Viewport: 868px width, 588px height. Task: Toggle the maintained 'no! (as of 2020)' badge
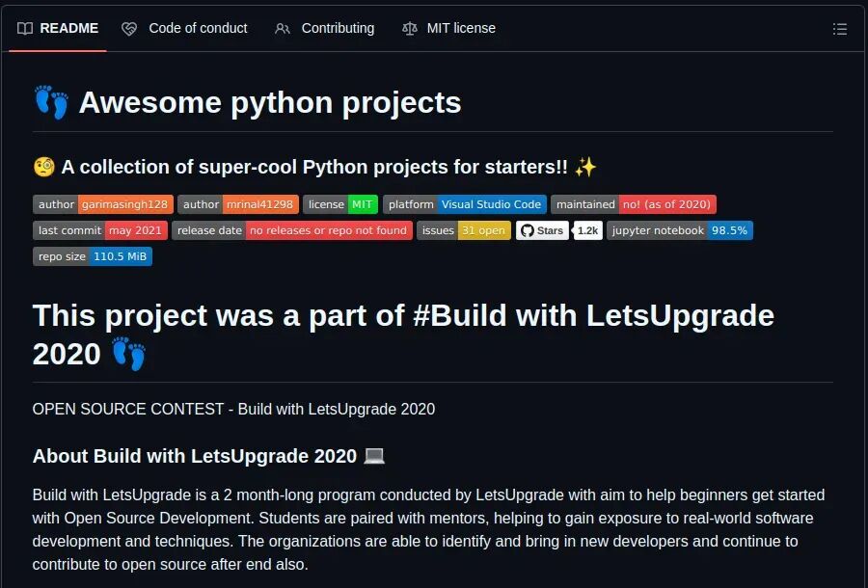coord(632,204)
